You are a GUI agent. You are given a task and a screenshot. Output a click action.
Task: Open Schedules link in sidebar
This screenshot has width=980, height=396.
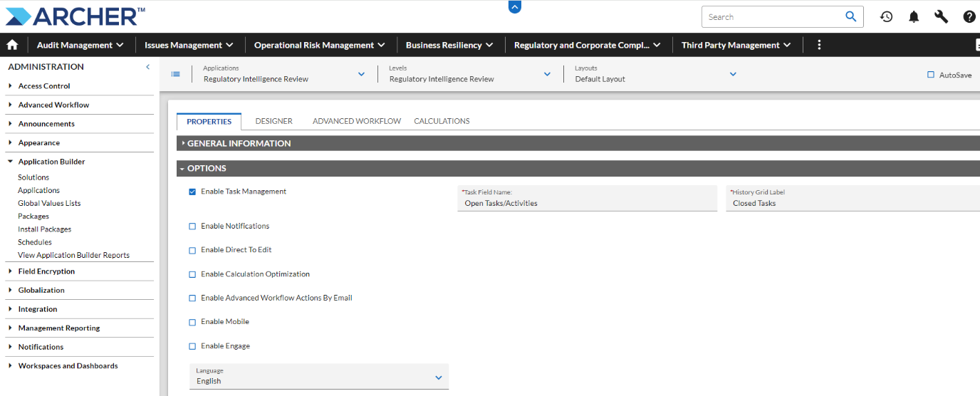[x=35, y=242]
